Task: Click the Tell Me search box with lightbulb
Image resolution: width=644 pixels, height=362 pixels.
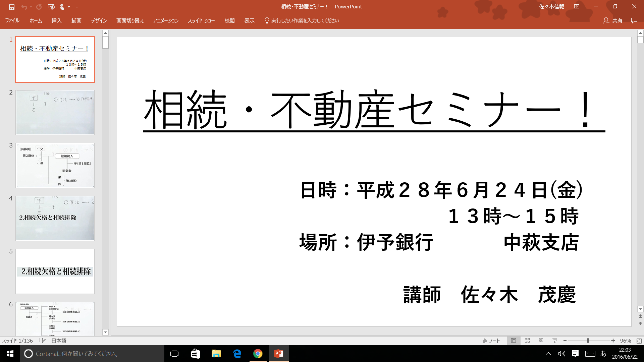Action: pos(302,20)
